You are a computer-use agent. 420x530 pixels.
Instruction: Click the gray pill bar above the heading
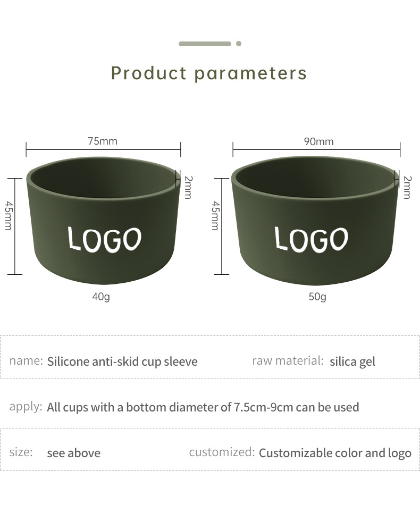click(205, 44)
